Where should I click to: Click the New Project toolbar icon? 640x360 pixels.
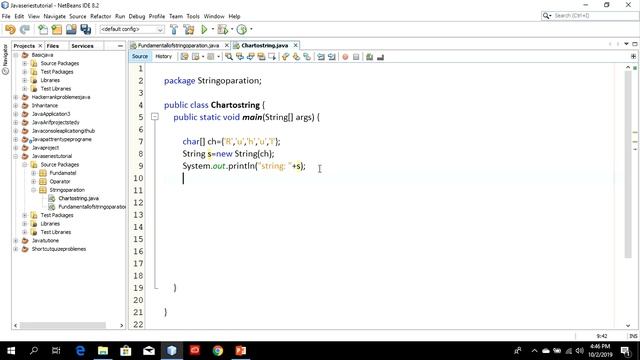57,29
